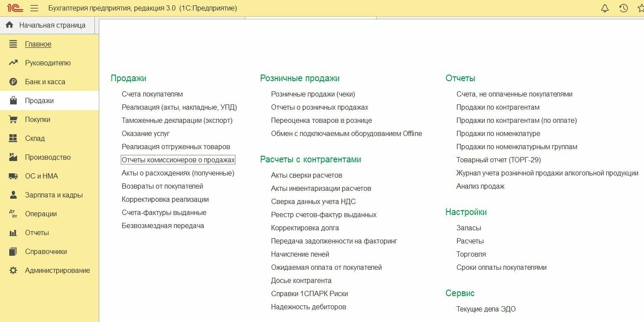Open Обмен с подключаемым оборудованием Offline
Viewport: 644px width, 322px height.
347,133
